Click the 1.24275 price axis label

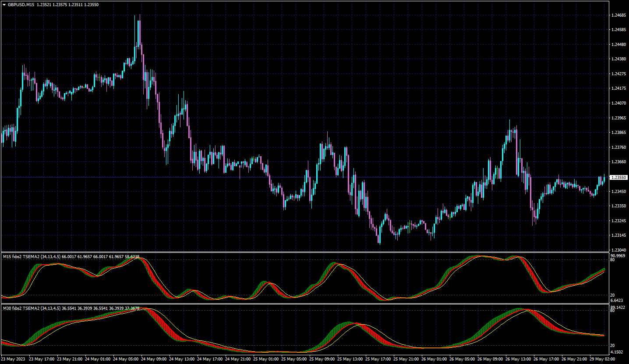tap(618, 74)
